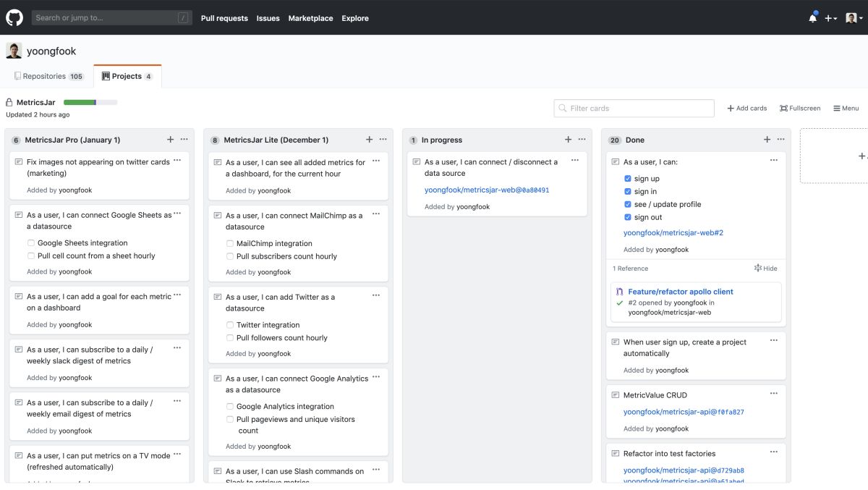Image resolution: width=868 pixels, height=490 pixels.
Task: Open menu for 'connect Google Analytics' card
Action: 376,376
